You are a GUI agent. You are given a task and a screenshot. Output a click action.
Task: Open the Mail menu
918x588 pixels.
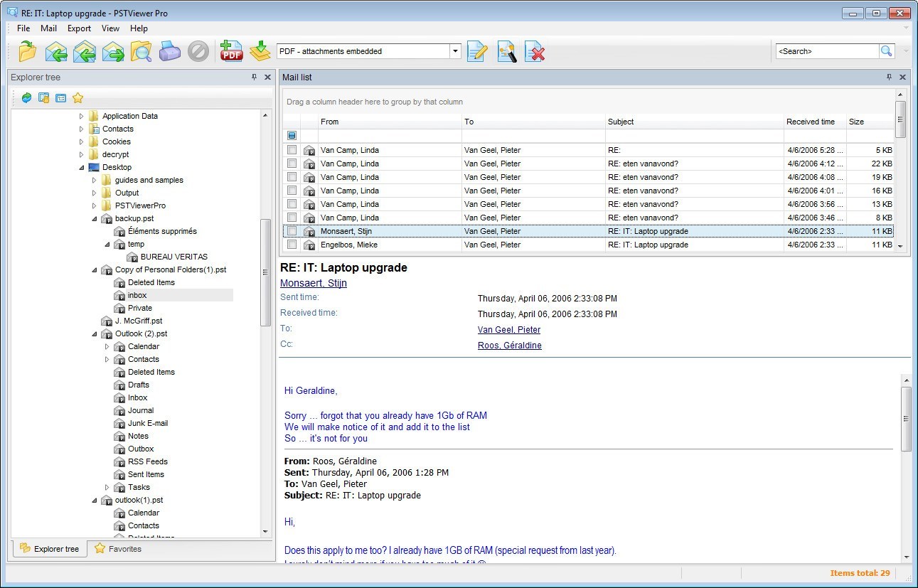48,28
